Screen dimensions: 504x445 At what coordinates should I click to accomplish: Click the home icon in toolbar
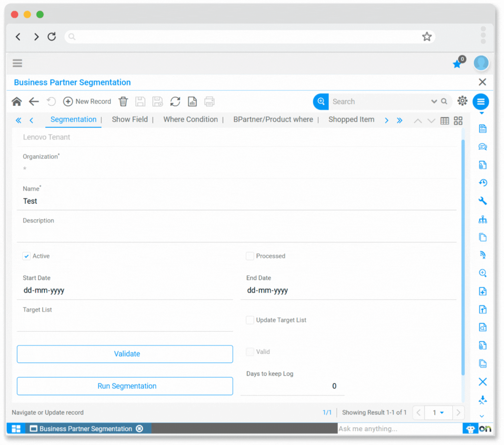click(x=17, y=102)
